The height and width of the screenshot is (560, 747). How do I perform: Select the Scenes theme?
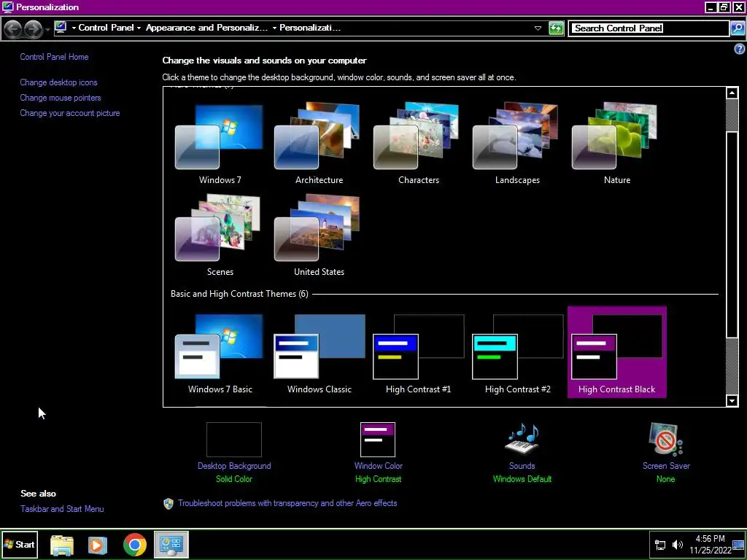[x=220, y=236]
